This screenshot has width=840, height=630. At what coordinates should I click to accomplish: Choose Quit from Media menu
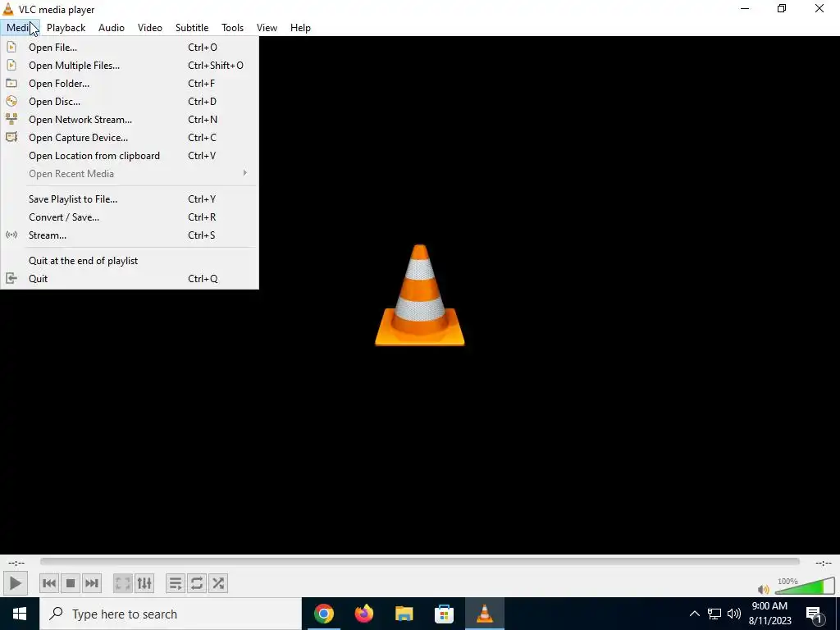click(x=129, y=279)
